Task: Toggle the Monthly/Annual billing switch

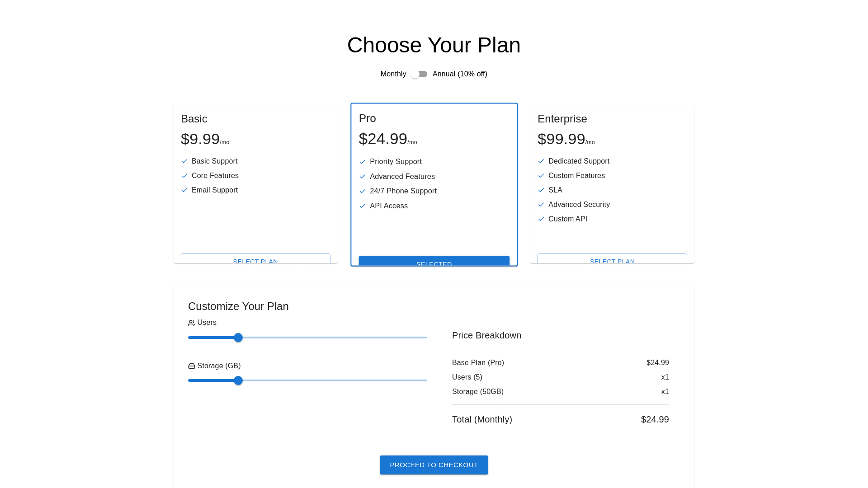Action: pos(419,74)
